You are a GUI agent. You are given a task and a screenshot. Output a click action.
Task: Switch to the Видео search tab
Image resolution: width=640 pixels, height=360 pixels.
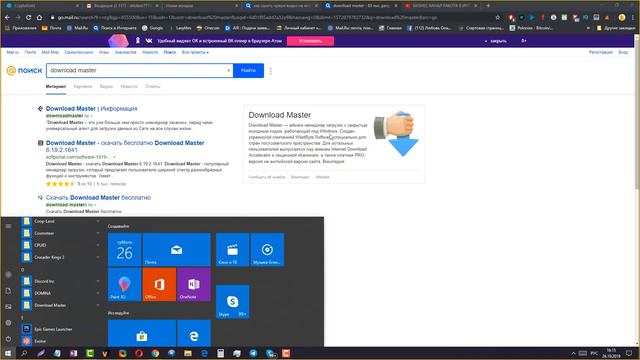tap(106, 87)
